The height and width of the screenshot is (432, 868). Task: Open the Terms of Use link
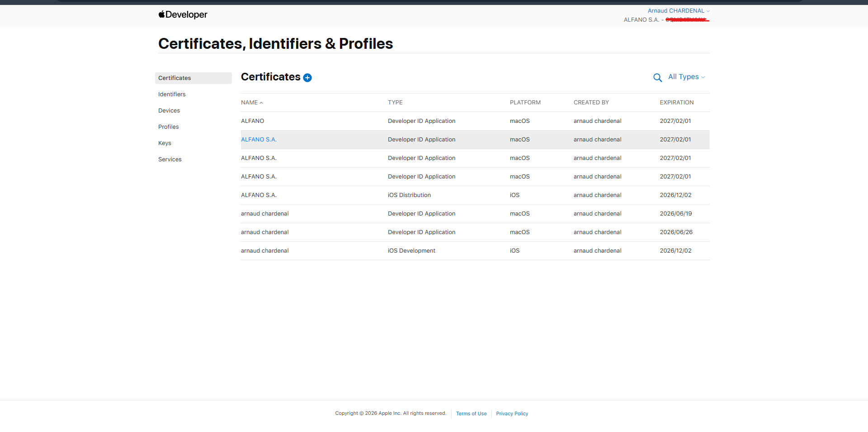471,413
